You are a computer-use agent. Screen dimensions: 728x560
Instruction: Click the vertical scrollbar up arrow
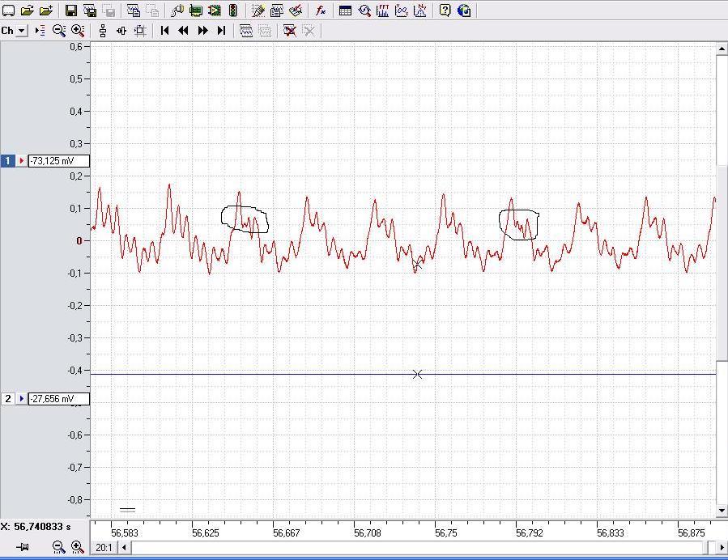(722, 49)
